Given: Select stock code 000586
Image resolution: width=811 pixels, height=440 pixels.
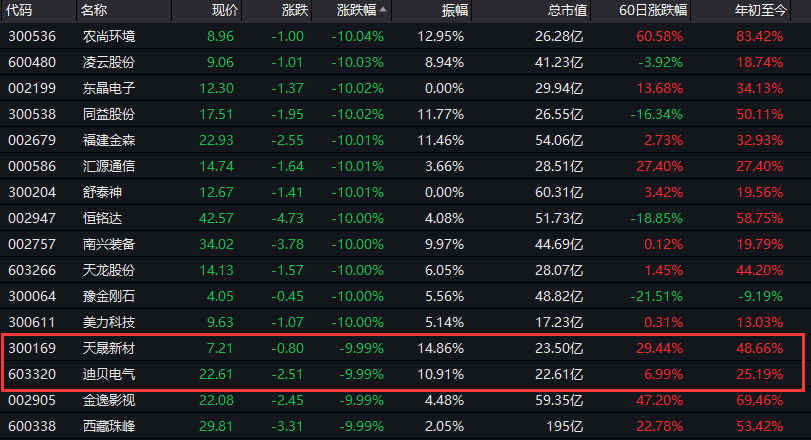Looking at the screenshot, I should (32, 166).
